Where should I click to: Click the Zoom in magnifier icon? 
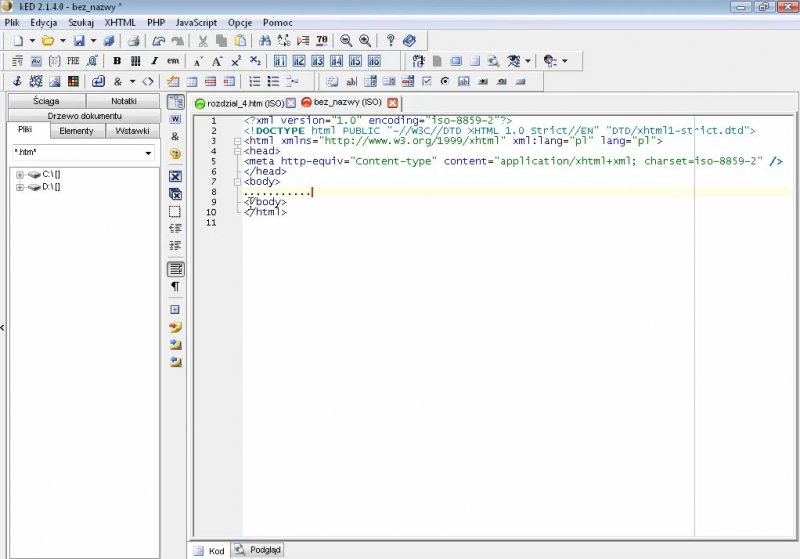click(x=365, y=41)
